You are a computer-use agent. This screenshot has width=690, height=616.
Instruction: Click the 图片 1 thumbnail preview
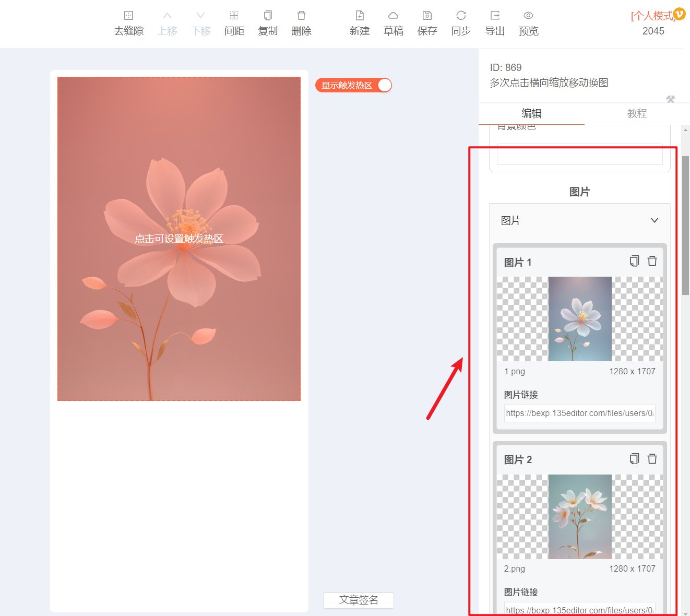579,319
